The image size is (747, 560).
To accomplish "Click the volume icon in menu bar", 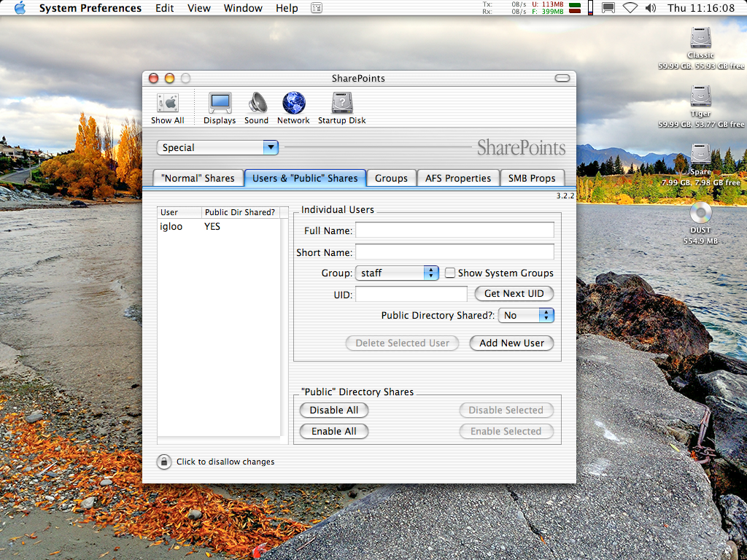I will click(x=650, y=8).
